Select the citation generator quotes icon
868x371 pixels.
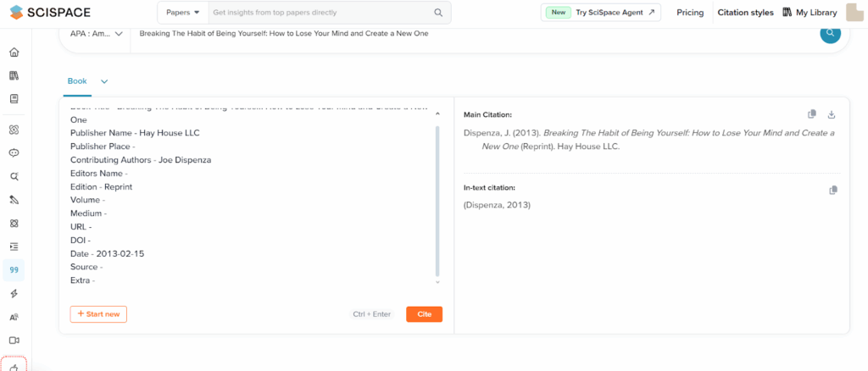(14, 270)
